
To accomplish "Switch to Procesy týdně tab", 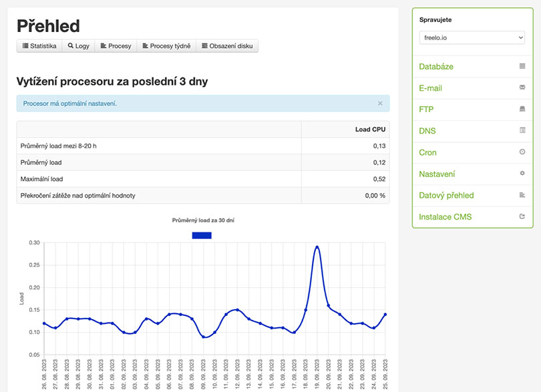I will (x=166, y=46).
